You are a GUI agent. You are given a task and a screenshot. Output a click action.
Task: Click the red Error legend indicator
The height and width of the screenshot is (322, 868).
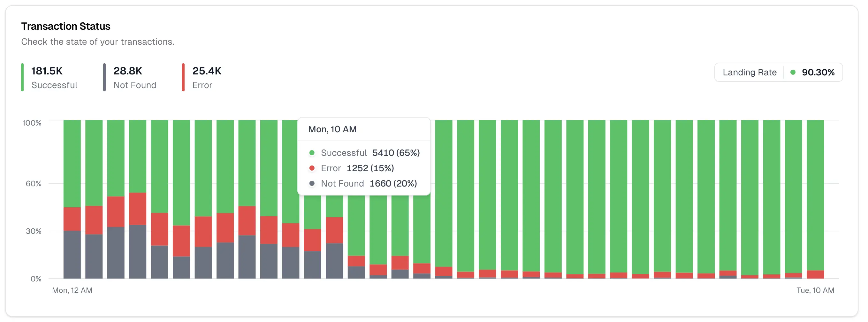coord(183,77)
